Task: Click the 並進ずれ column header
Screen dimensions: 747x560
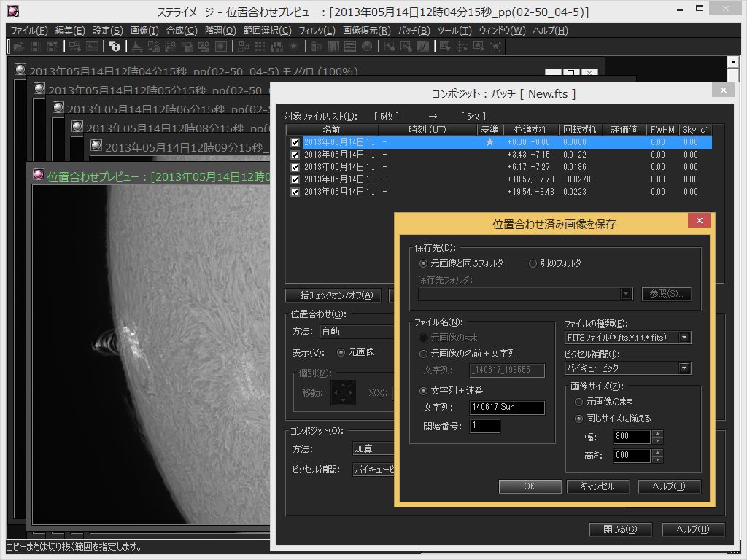Action: (x=530, y=130)
